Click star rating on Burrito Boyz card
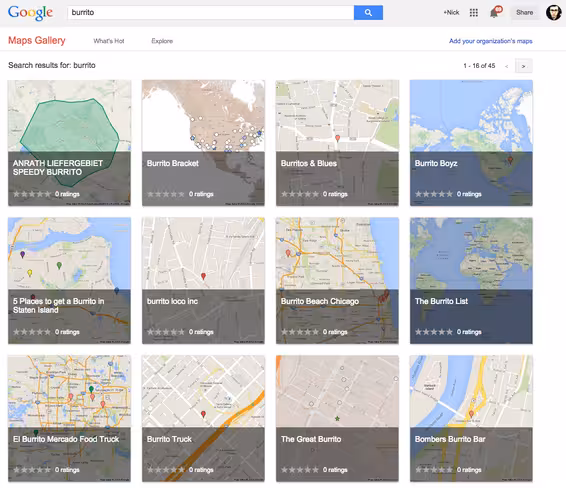 [x=434, y=194]
